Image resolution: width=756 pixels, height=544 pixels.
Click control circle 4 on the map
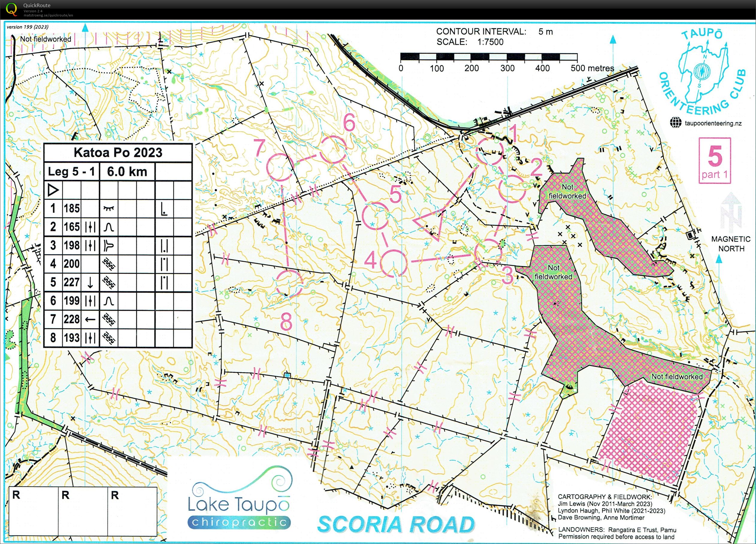tap(394, 263)
